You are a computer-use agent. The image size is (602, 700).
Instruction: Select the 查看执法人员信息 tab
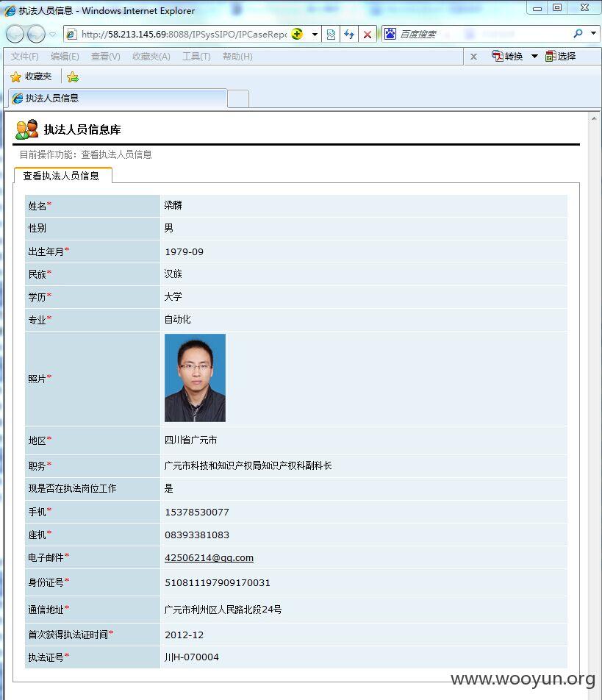(62, 176)
